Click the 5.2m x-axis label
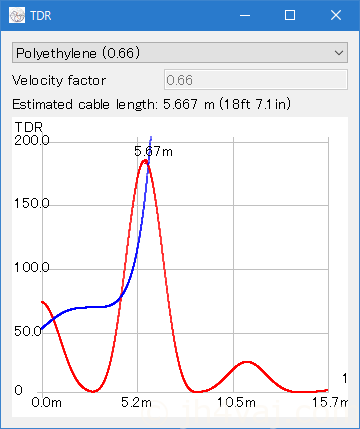The height and width of the screenshot is (429, 360). [136, 402]
